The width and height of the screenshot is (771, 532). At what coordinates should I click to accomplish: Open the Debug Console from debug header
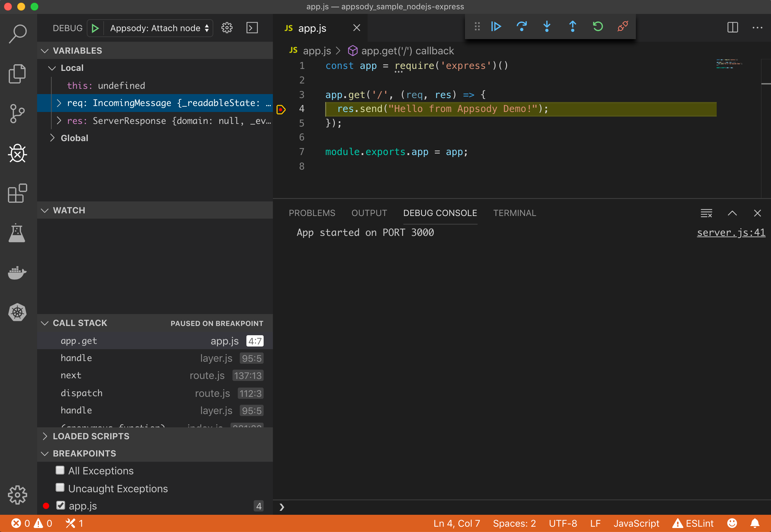[252, 28]
